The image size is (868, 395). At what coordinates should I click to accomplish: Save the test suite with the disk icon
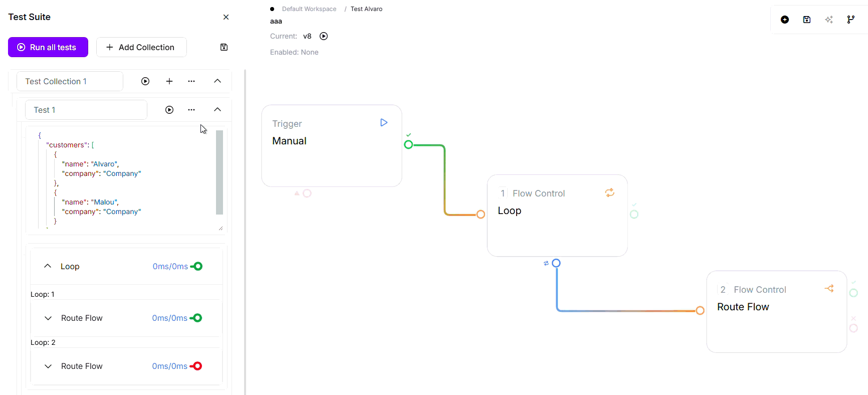point(224,47)
